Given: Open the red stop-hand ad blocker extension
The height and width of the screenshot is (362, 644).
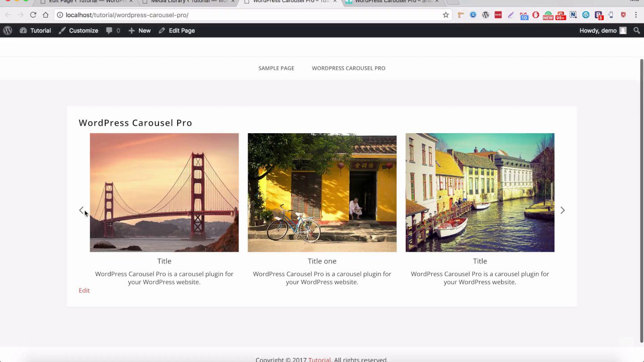Looking at the screenshot, I should coord(536,15).
